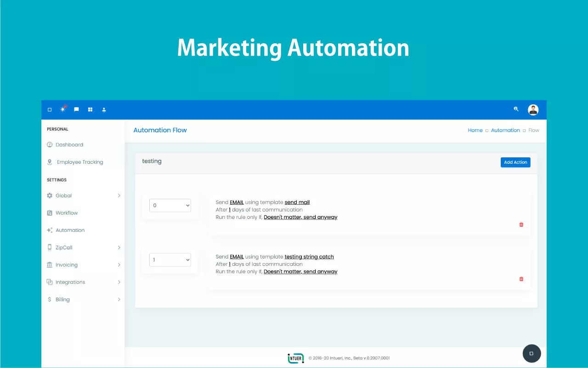The width and height of the screenshot is (588, 368).
Task: Click the Add Action button
Action: coord(515,162)
